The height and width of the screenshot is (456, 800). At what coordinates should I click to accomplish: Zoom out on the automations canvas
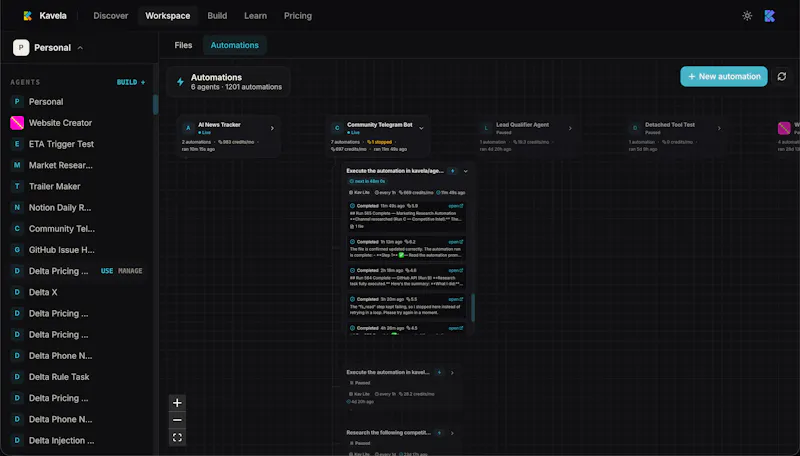click(177, 420)
